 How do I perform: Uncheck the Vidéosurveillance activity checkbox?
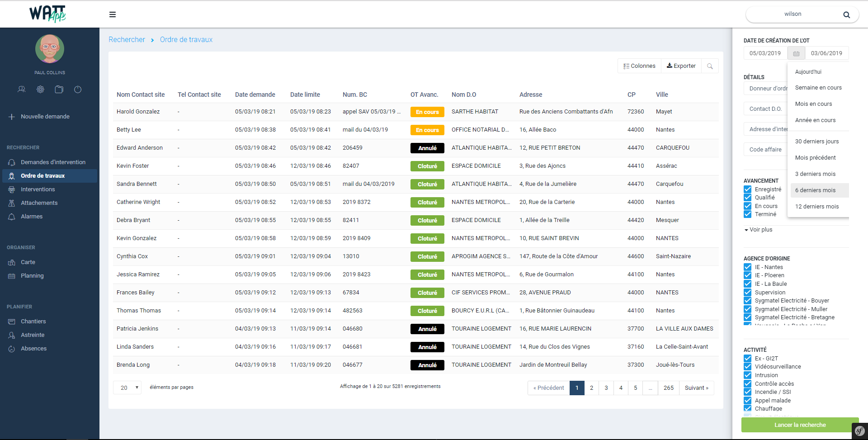coord(748,367)
